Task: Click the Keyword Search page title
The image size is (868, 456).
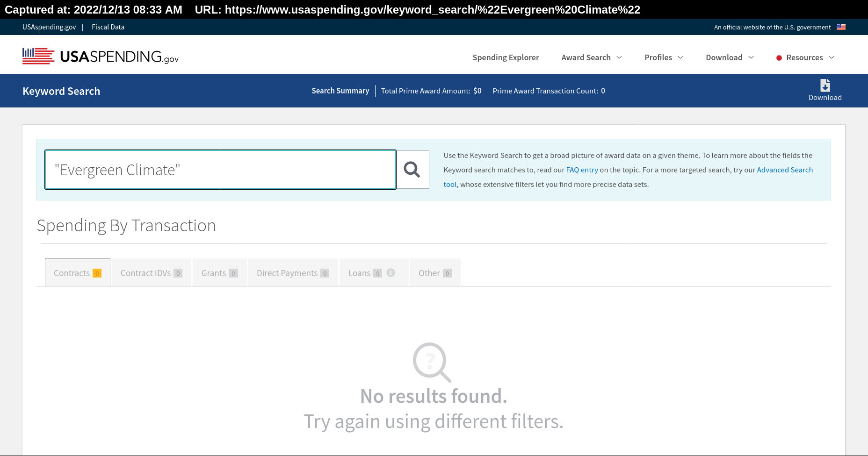Action: [x=61, y=91]
